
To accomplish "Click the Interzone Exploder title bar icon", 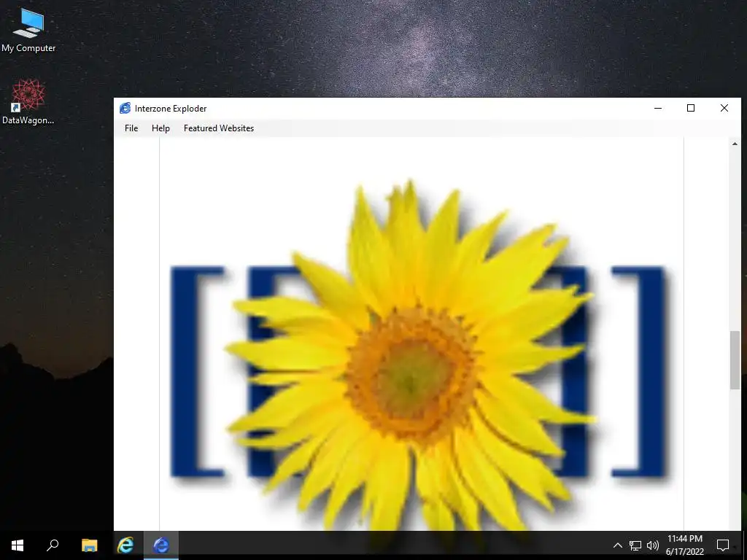I will click(125, 108).
